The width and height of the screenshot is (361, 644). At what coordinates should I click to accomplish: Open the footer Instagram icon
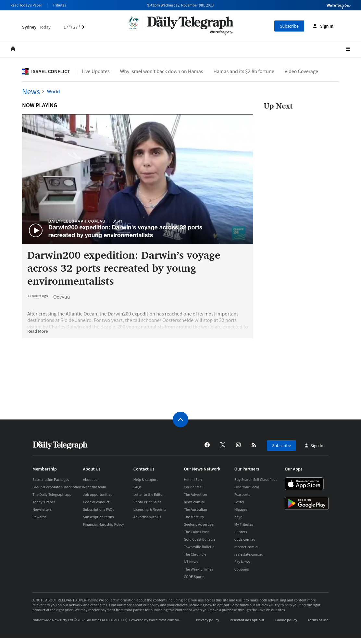click(238, 445)
